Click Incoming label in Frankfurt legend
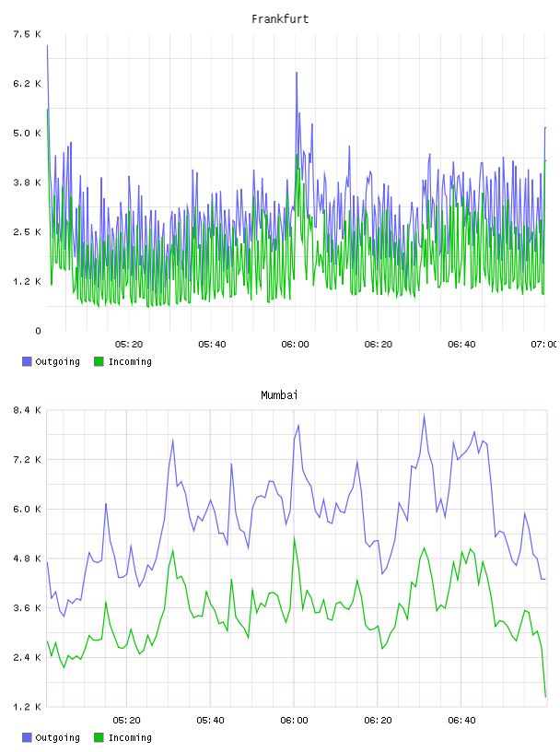 (130, 362)
